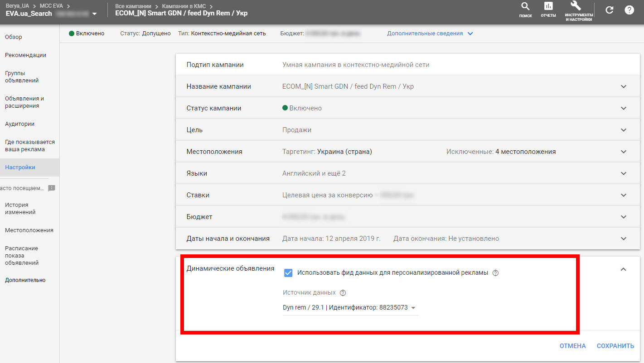Click feedback icon near frequently visited section
Viewport: 644px width, 363px height.
click(52, 188)
